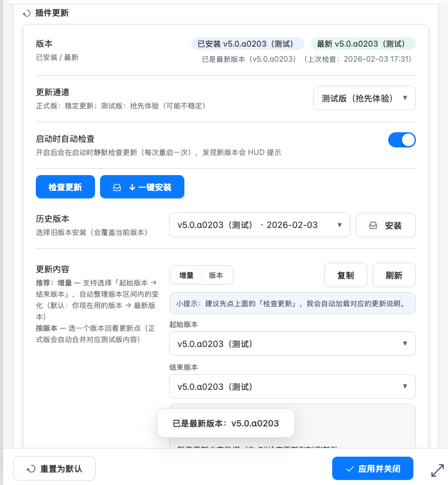Click the refresh icon beside 插件更新 heading

(26, 13)
